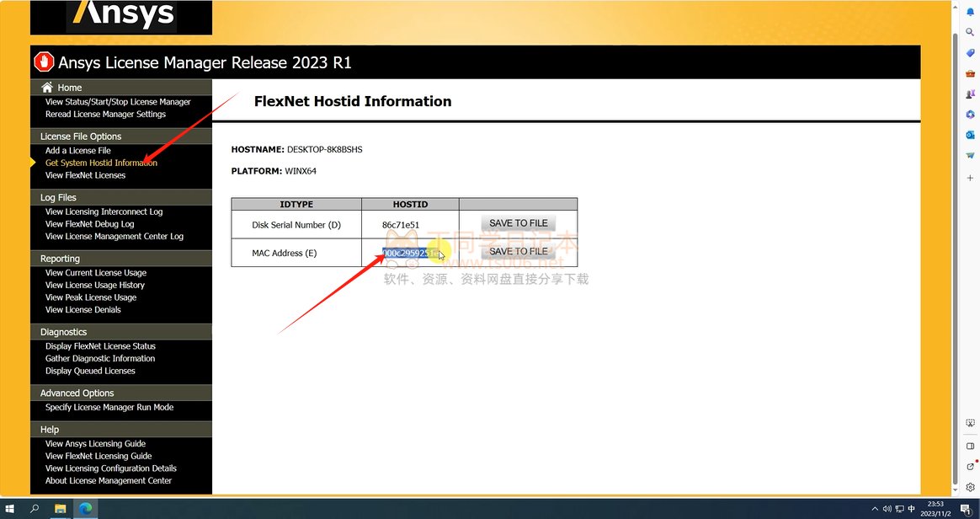This screenshot has width=980, height=519.
Task: Show hidden system tray icons
Action: click(875, 509)
